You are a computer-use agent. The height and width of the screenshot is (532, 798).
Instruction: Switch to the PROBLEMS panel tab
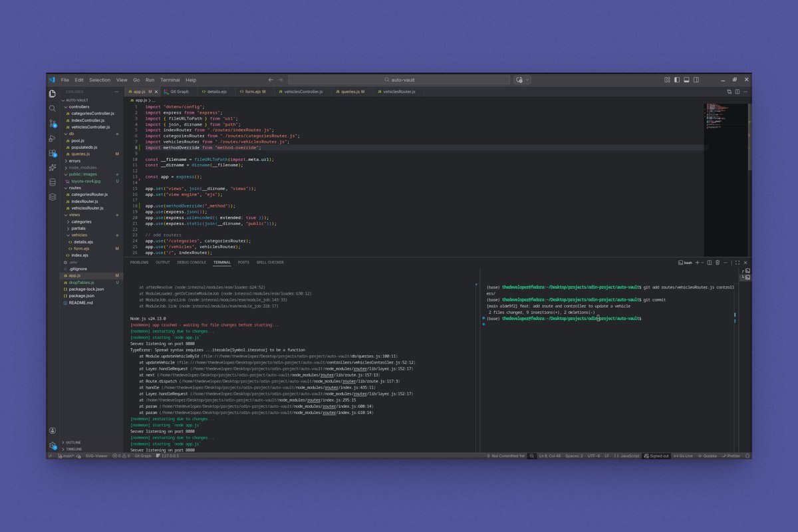coord(139,263)
